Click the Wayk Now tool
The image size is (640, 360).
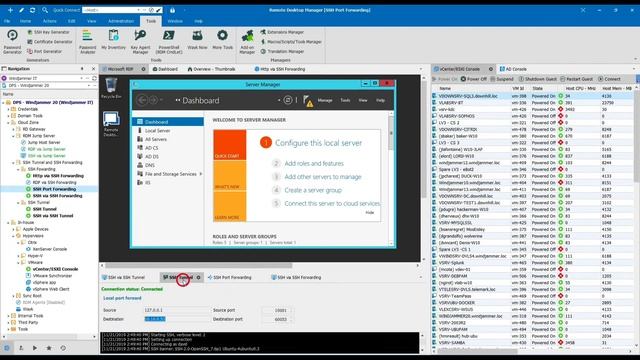(x=197, y=40)
